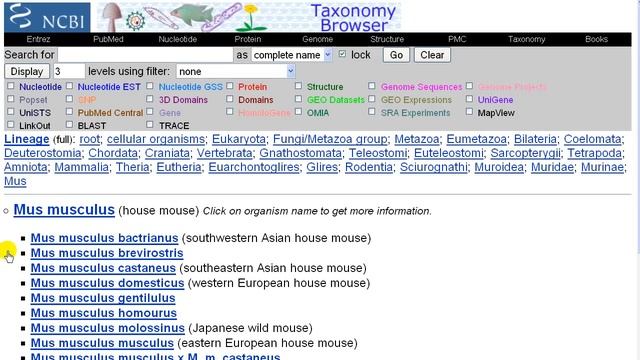Follow the Rodentia lineage link
This screenshot has height=360, width=640.
pos(369,167)
